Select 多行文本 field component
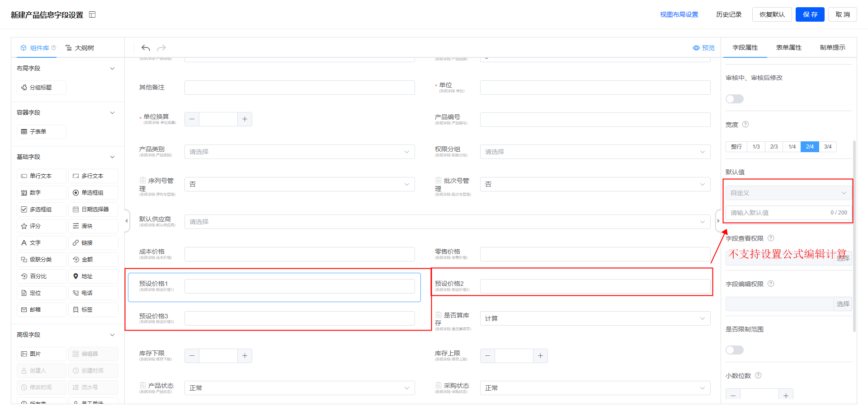The height and width of the screenshot is (415, 868). (93, 176)
